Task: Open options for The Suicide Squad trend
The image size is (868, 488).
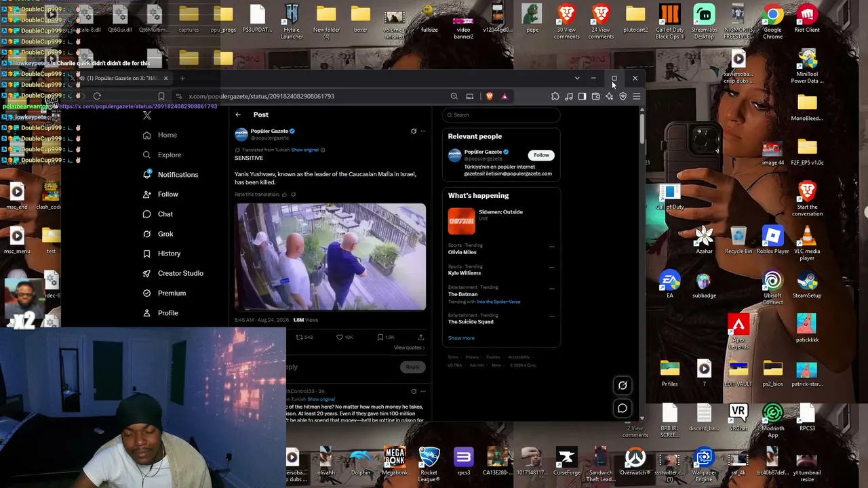Action: pos(551,316)
